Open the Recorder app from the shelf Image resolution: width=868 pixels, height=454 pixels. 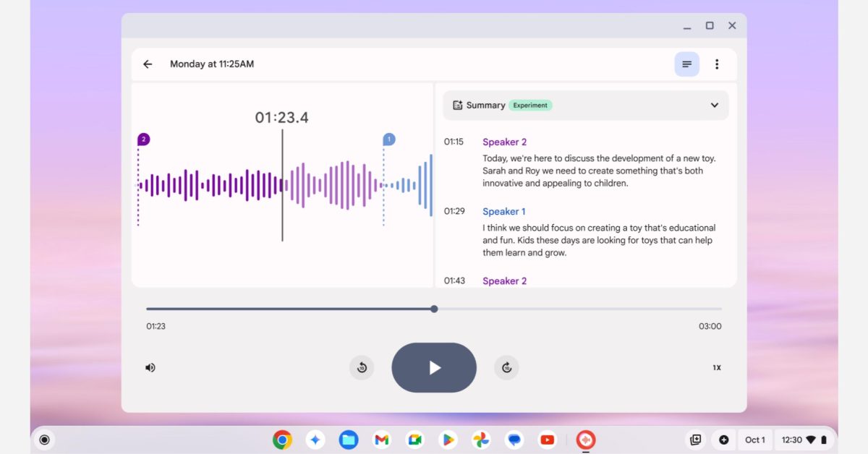pos(585,440)
